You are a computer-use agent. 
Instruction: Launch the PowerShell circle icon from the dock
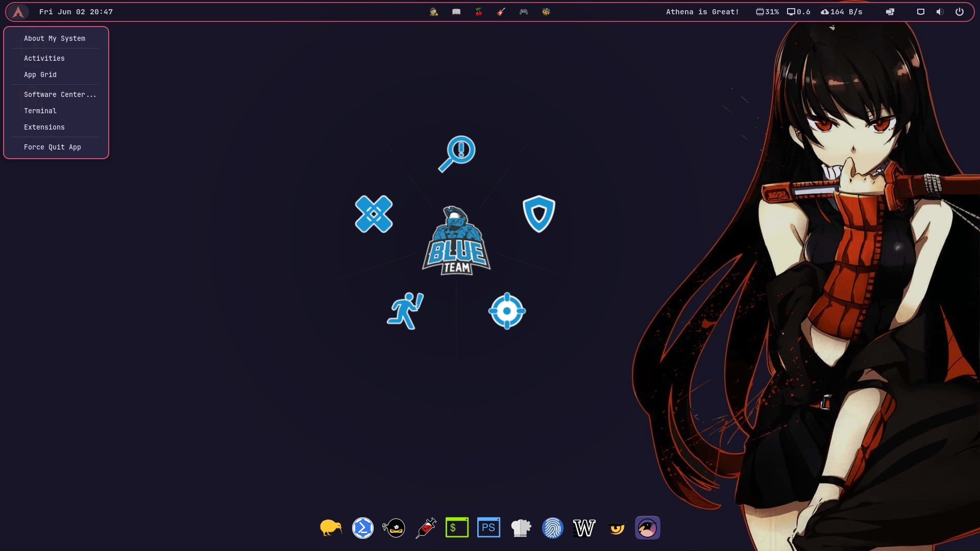pos(362,528)
